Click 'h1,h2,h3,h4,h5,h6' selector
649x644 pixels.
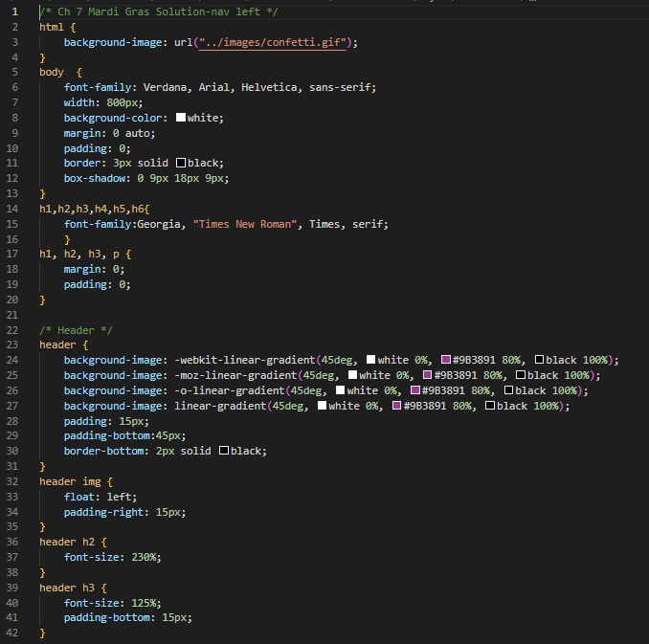(92, 209)
